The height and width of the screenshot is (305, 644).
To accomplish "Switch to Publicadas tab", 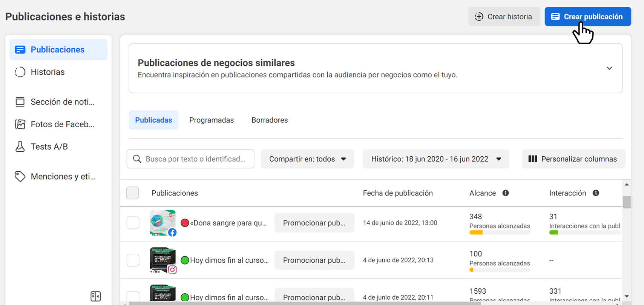I will (x=153, y=120).
